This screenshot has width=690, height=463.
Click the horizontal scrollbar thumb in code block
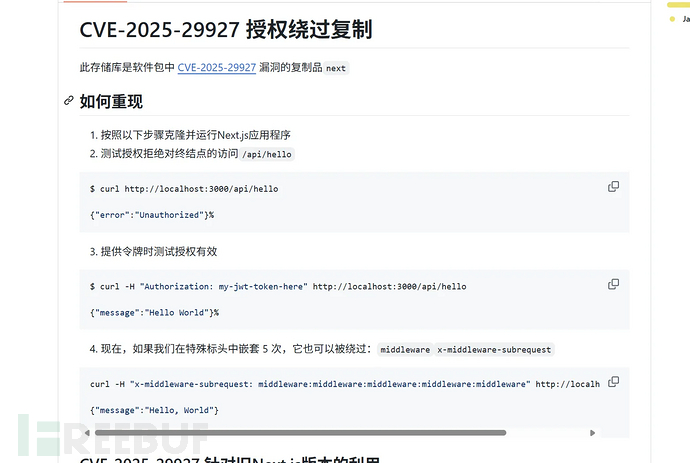pos(301,433)
